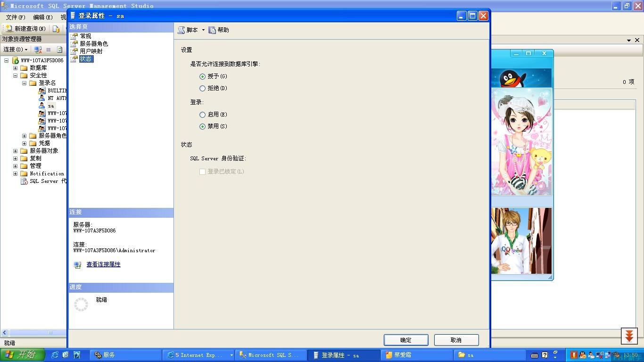The image size is (644, 362).
Task: Click the server node icon in tree
Action: tap(15, 60)
